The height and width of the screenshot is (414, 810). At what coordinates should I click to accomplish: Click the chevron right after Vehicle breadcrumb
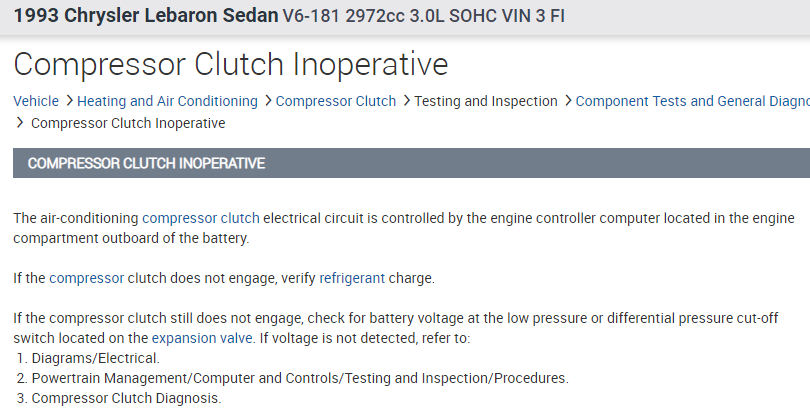pyautogui.click(x=68, y=101)
